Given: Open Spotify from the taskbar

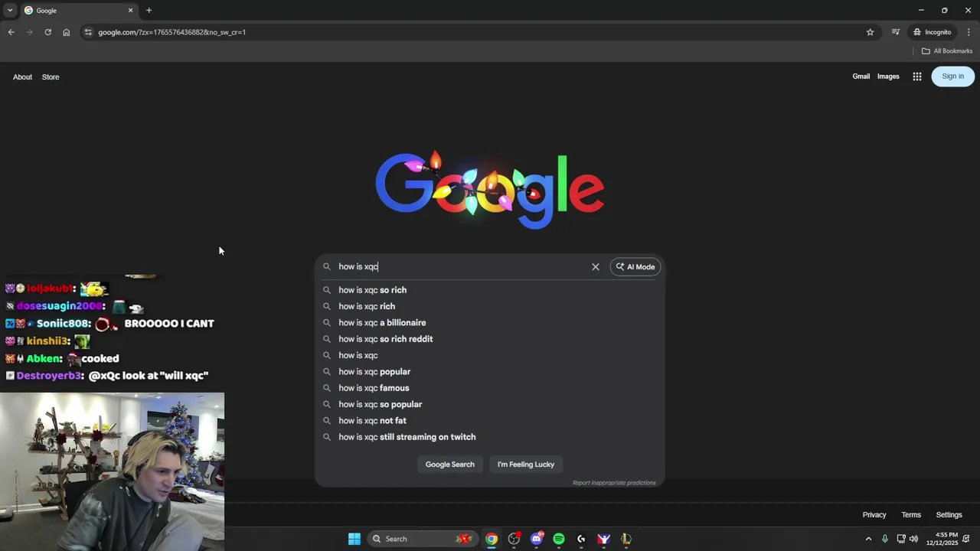Looking at the screenshot, I should (x=559, y=539).
